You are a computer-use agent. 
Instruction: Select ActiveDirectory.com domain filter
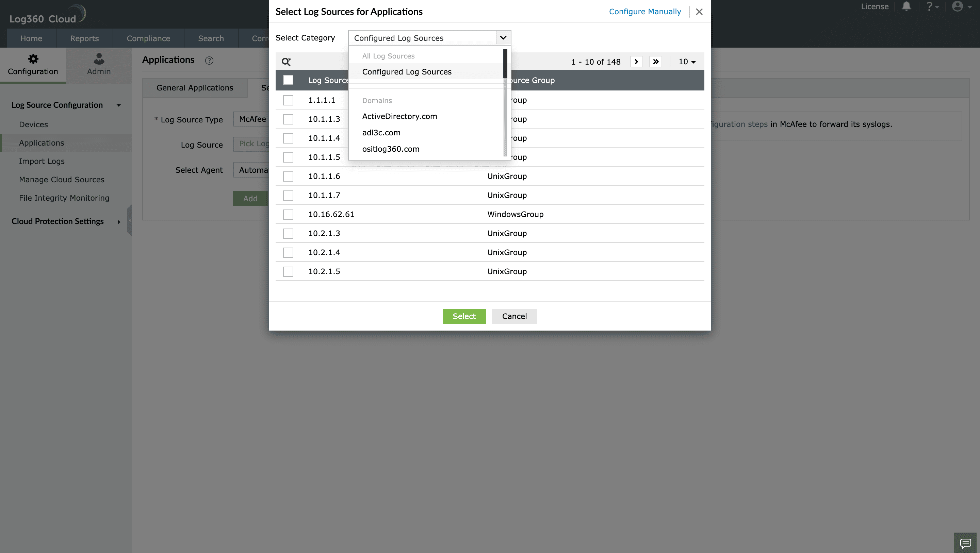(400, 116)
